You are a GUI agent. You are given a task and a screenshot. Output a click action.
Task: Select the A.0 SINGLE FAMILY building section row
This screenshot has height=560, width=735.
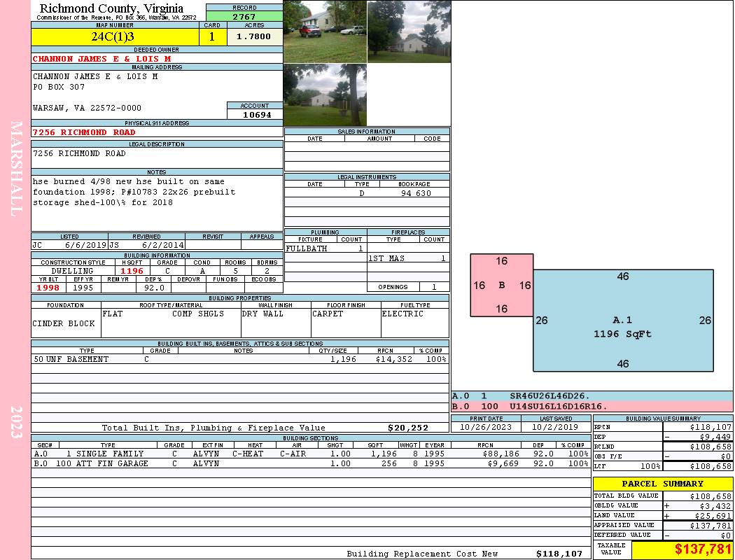311,454
